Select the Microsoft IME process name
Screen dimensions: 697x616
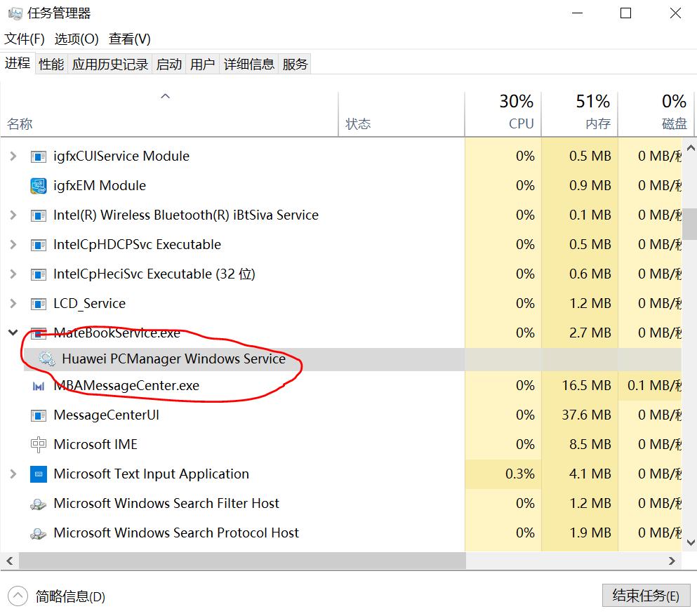(x=95, y=444)
